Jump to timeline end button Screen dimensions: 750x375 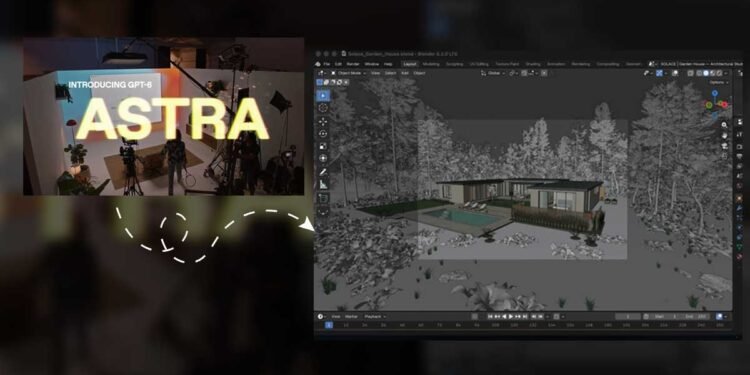pos(525,316)
